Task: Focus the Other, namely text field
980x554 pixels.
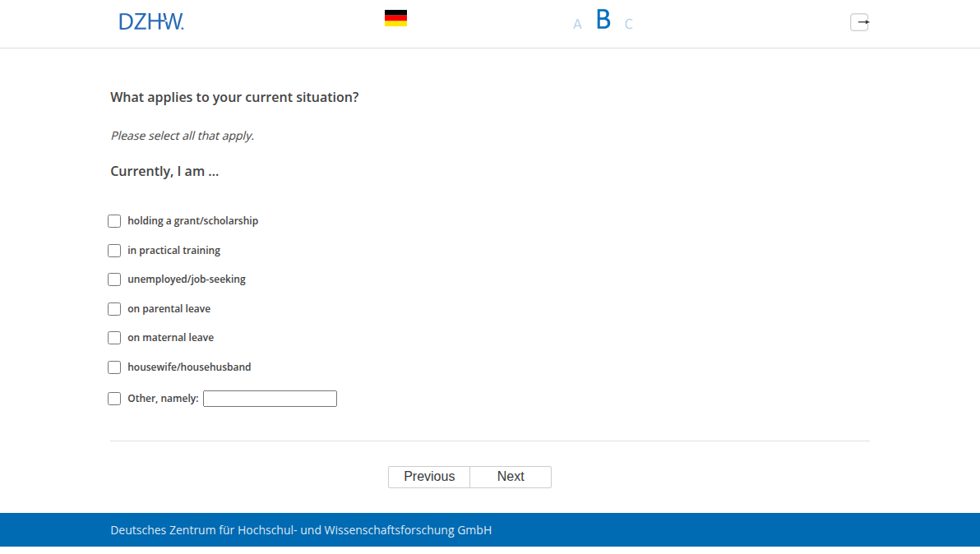Action: click(270, 399)
